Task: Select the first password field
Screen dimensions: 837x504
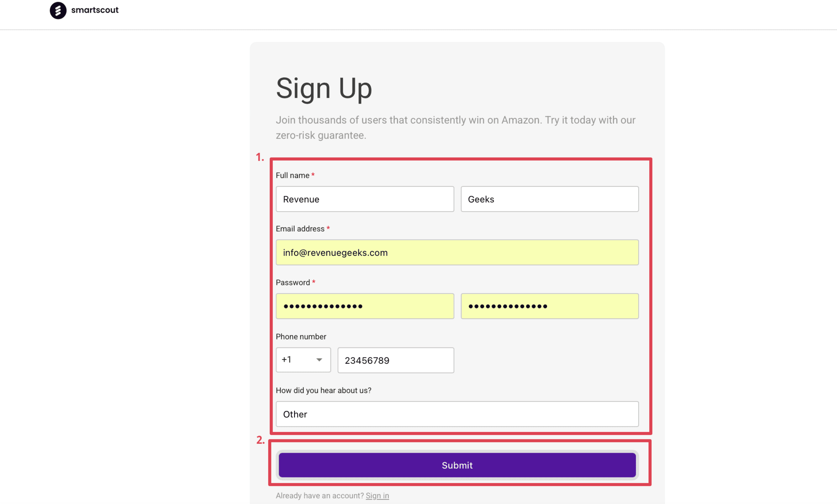Action: [x=364, y=306]
